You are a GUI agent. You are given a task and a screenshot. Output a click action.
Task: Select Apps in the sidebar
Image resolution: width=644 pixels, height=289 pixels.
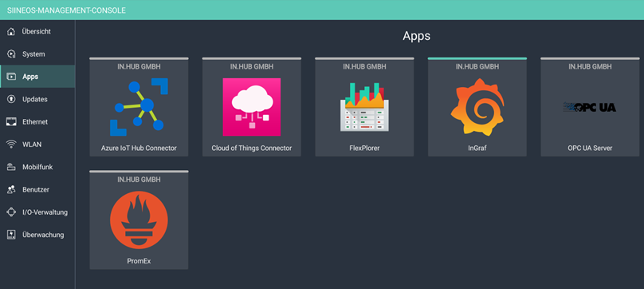[x=37, y=77]
